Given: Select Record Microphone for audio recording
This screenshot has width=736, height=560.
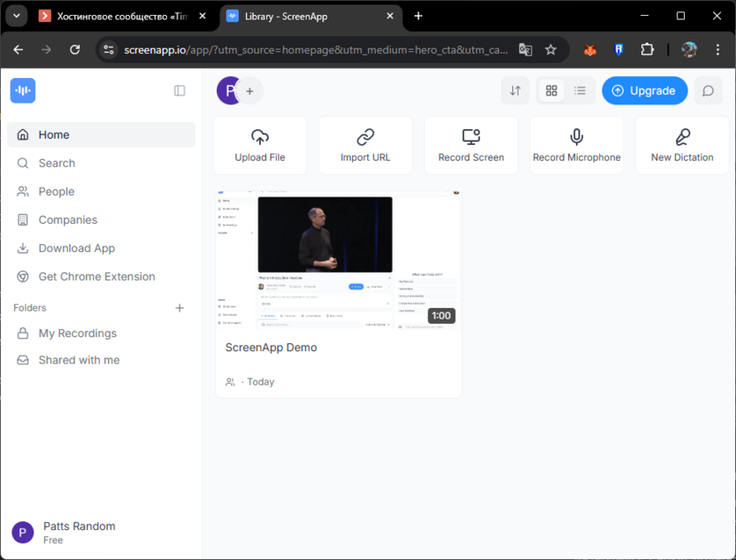Looking at the screenshot, I should tap(576, 144).
